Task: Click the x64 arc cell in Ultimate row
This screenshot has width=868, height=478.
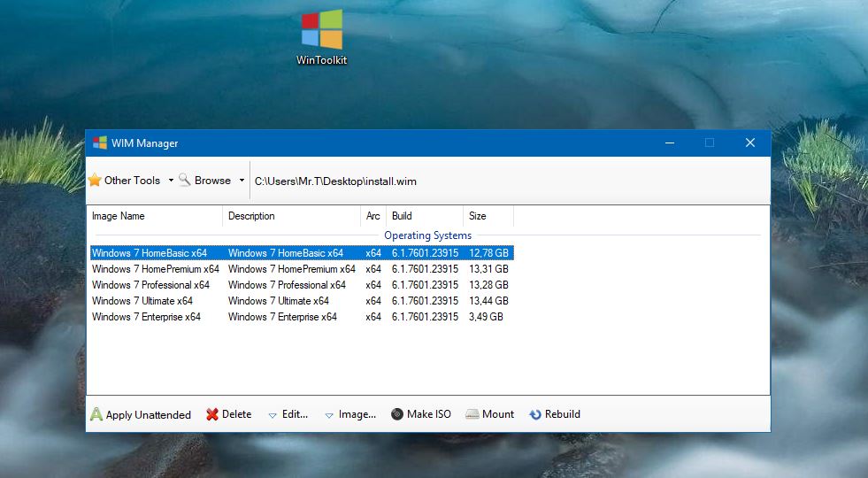Action: point(373,301)
